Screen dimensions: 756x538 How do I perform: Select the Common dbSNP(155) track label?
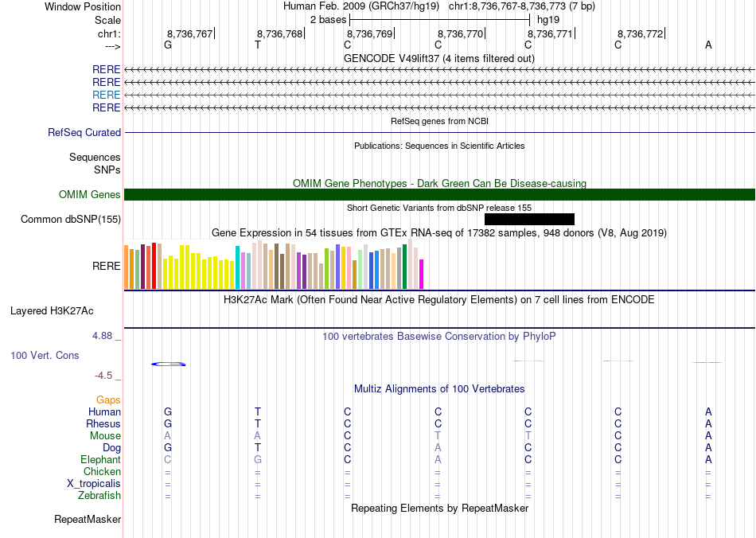coord(71,220)
